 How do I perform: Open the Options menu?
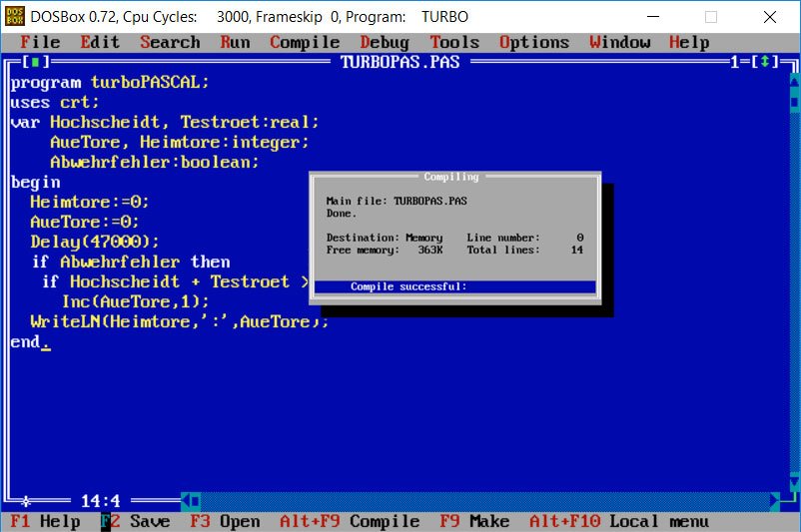coord(534,42)
